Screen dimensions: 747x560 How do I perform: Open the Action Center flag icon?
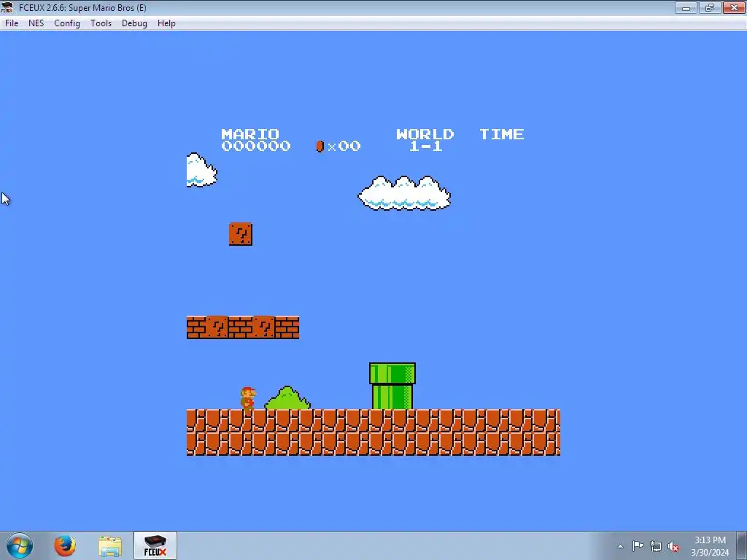[x=638, y=546]
